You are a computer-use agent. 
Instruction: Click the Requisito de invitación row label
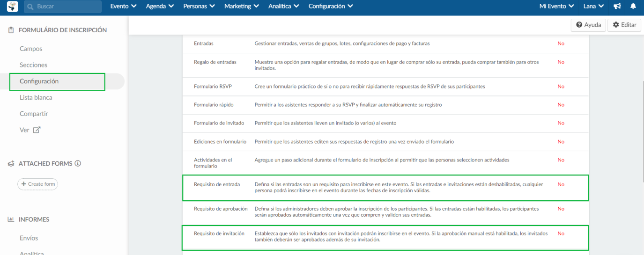pos(219,233)
